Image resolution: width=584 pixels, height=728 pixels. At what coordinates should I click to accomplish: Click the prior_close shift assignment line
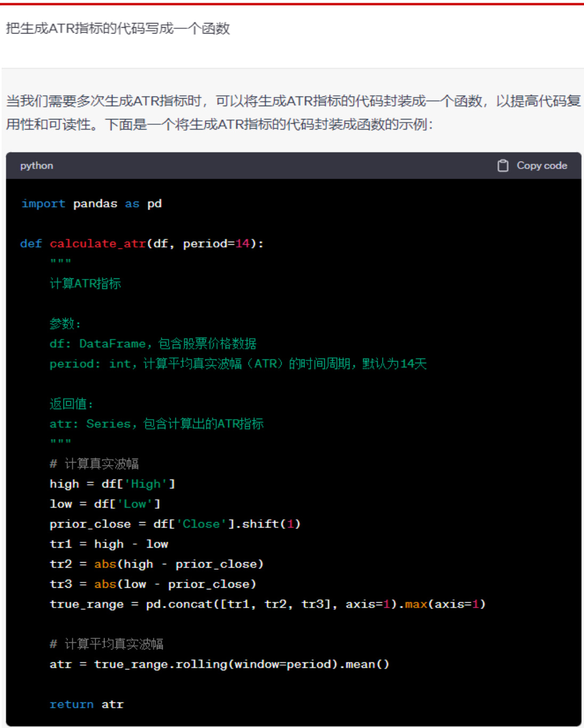point(175,524)
